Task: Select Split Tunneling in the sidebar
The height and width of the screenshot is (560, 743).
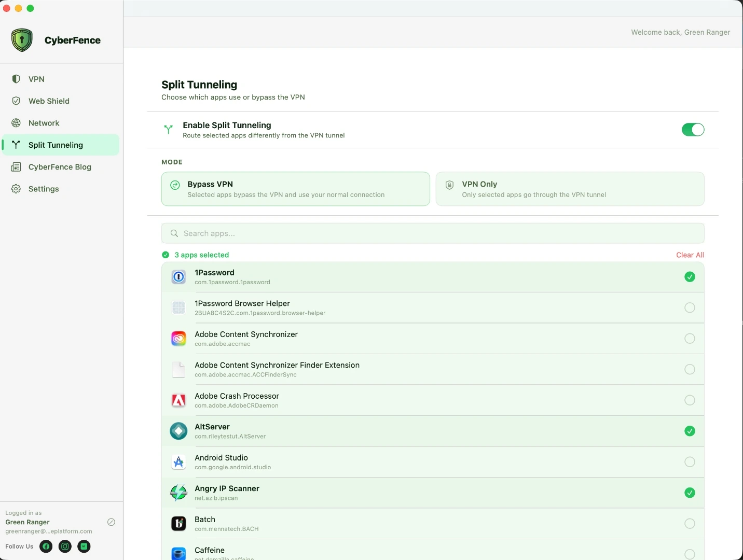Action: click(x=61, y=145)
